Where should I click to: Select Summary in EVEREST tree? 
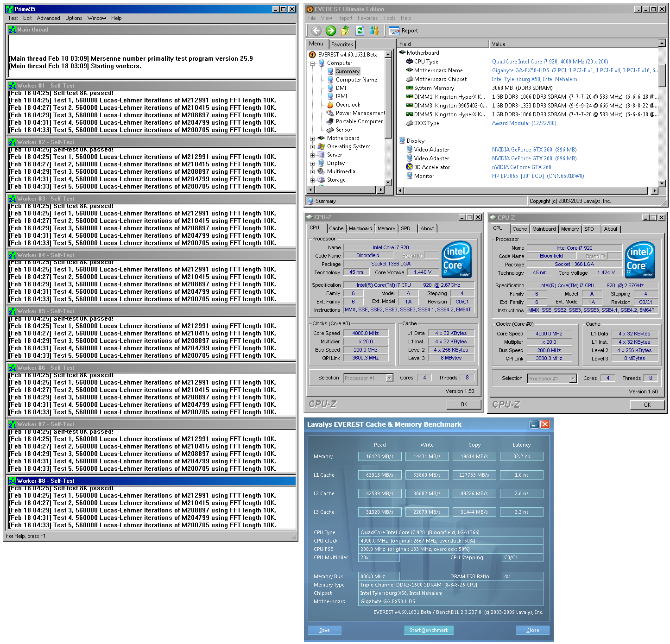[x=348, y=71]
